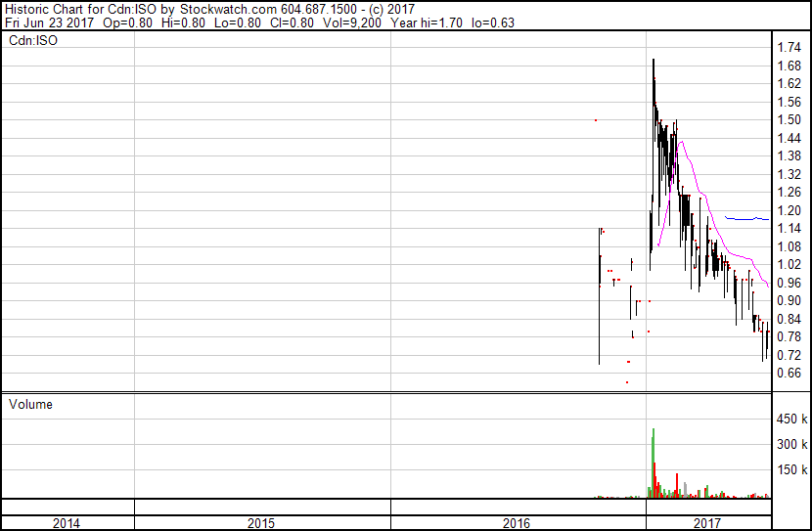
Task: Click the 0.66 price axis label
Action: (788, 373)
